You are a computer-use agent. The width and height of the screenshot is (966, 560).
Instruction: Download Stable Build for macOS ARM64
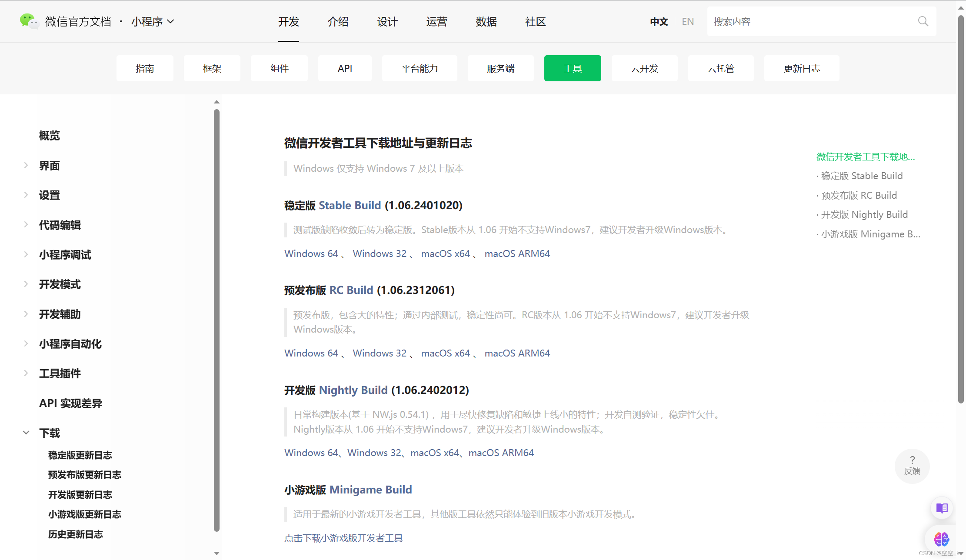(517, 253)
